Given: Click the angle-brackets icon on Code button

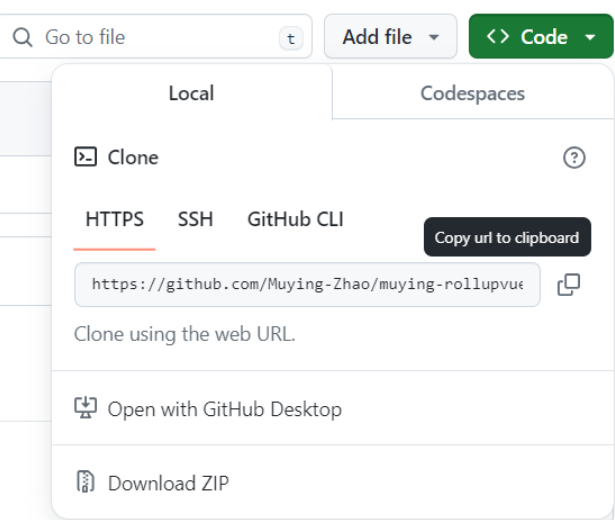Looking at the screenshot, I should 497,37.
